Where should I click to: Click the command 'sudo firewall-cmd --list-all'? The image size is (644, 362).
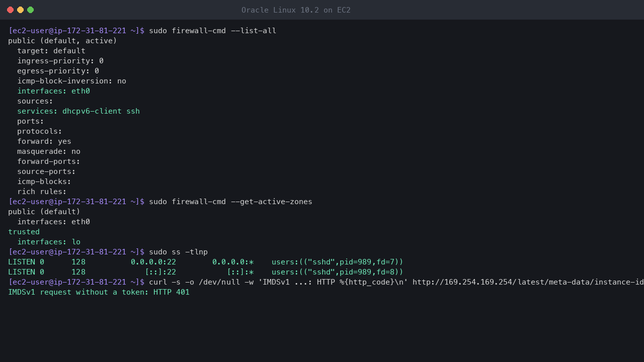(213, 31)
